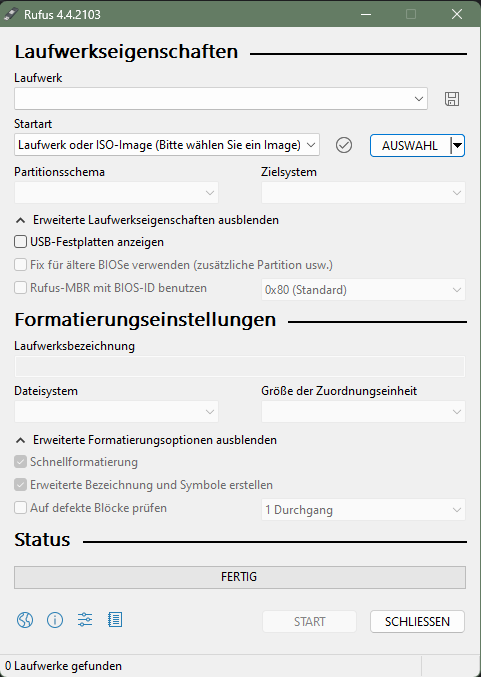Open the 1 Durchgang passes dropdown
The width and height of the screenshot is (481, 677).
[363, 510]
